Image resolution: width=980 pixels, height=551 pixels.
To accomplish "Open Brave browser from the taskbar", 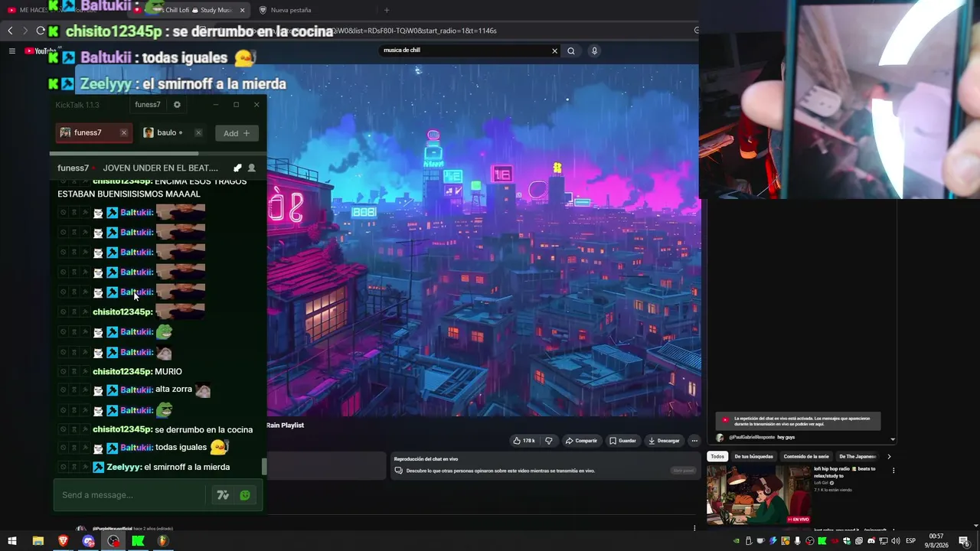I will 63,541.
